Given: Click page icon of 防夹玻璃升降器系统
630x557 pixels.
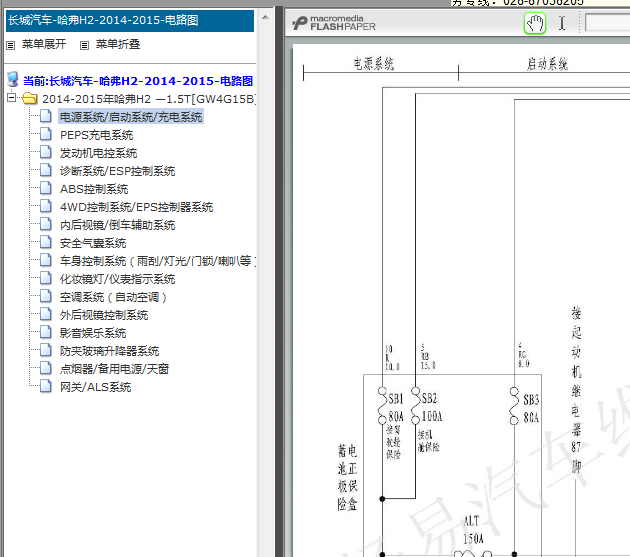Looking at the screenshot, I should (46, 350).
